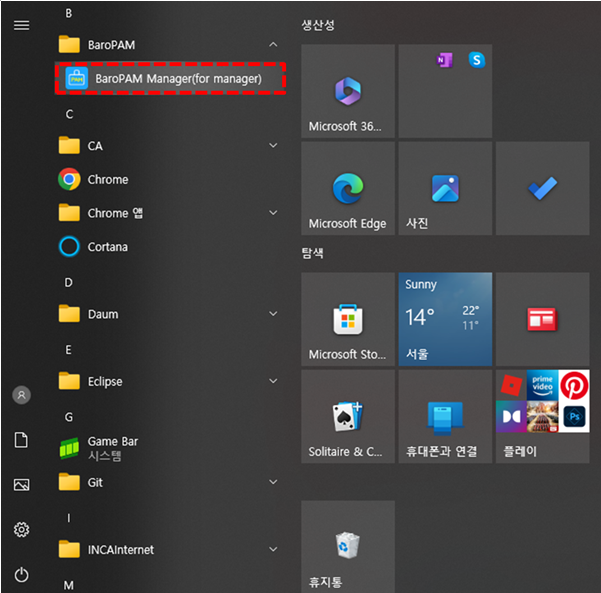
Task: Click the Eclipse folder icon
Action: pyautogui.click(x=69, y=381)
